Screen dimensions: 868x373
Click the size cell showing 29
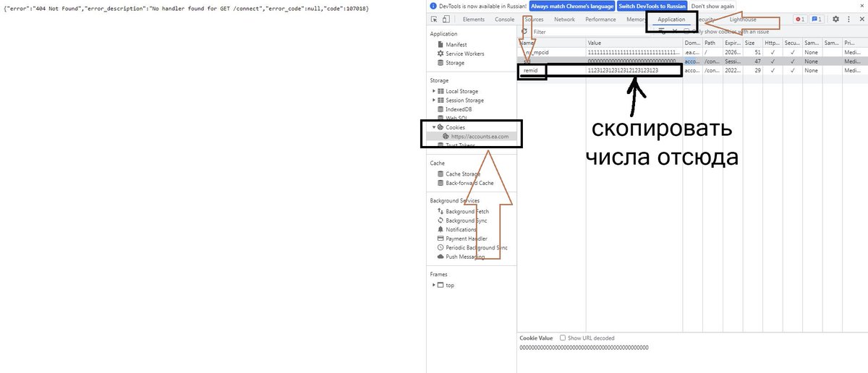pyautogui.click(x=753, y=71)
